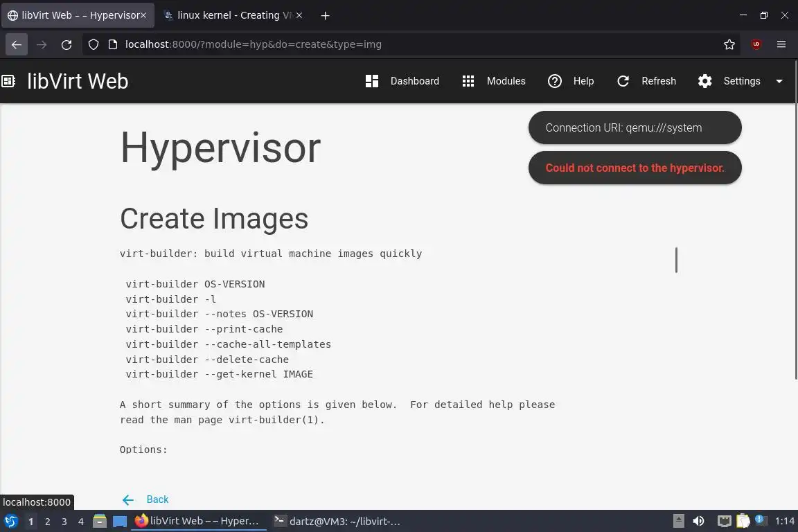Open the Help menu item
Image resolution: width=798 pixels, height=532 pixels.
click(583, 81)
